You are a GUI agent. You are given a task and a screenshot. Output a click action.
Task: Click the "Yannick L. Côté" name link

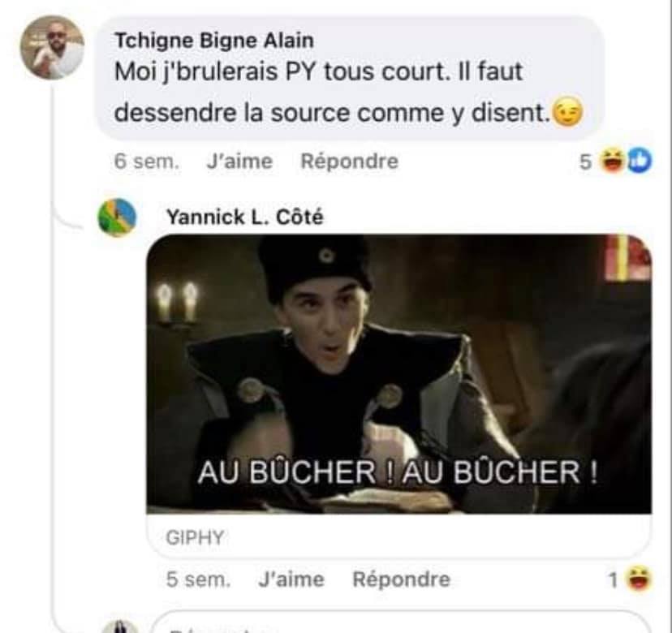tap(245, 217)
